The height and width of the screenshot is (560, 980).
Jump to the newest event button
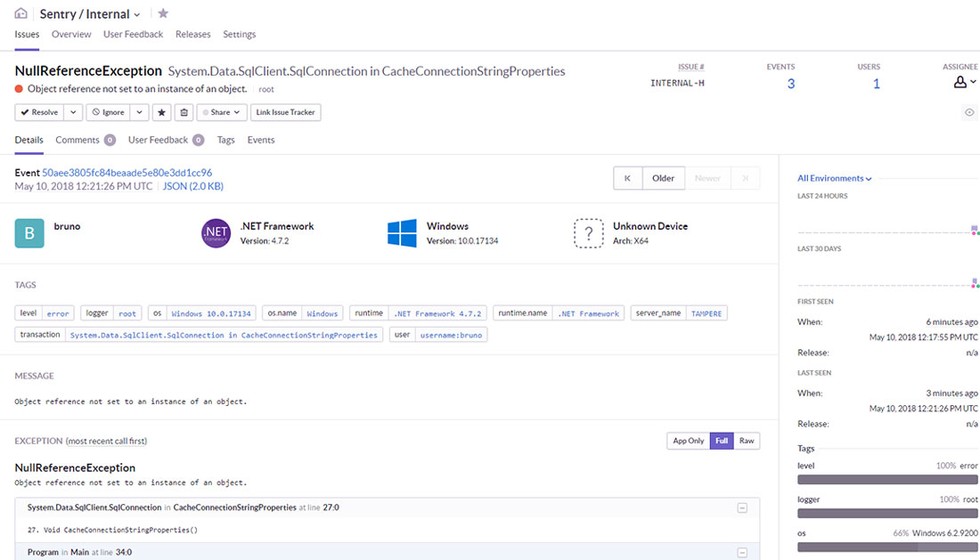coord(745,178)
